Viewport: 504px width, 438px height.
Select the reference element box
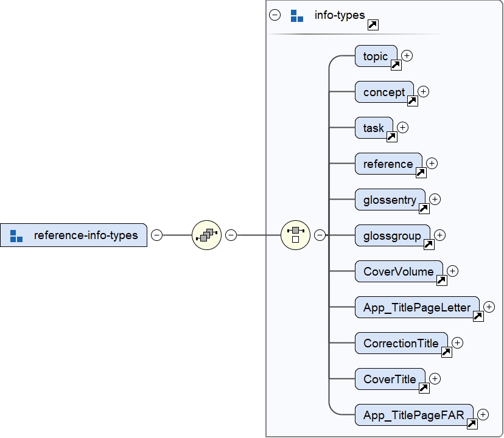388,164
